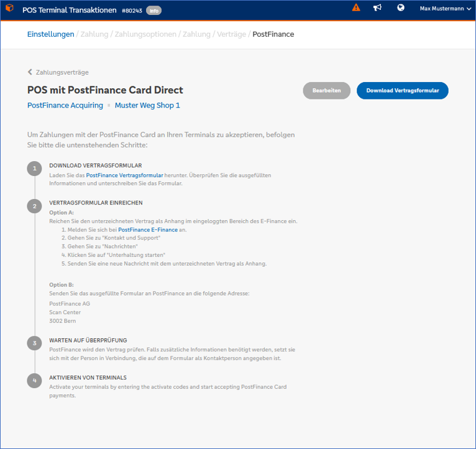Click DOWNLOAD VERTRAGSFORMULAR step heading

click(x=96, y=165)
